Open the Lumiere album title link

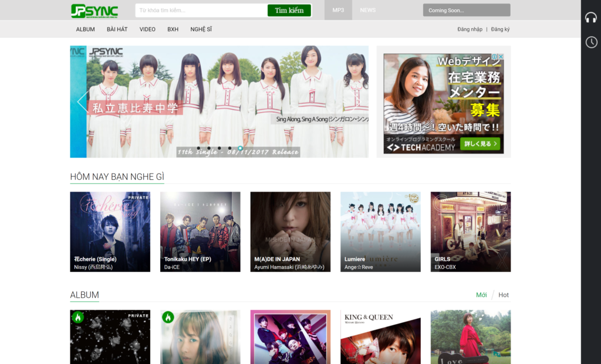click(x=355, y=259)
